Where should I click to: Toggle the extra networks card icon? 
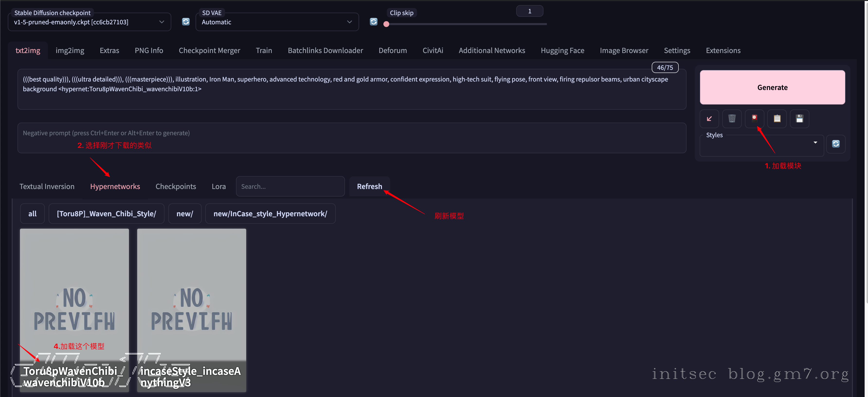point(754,119)
